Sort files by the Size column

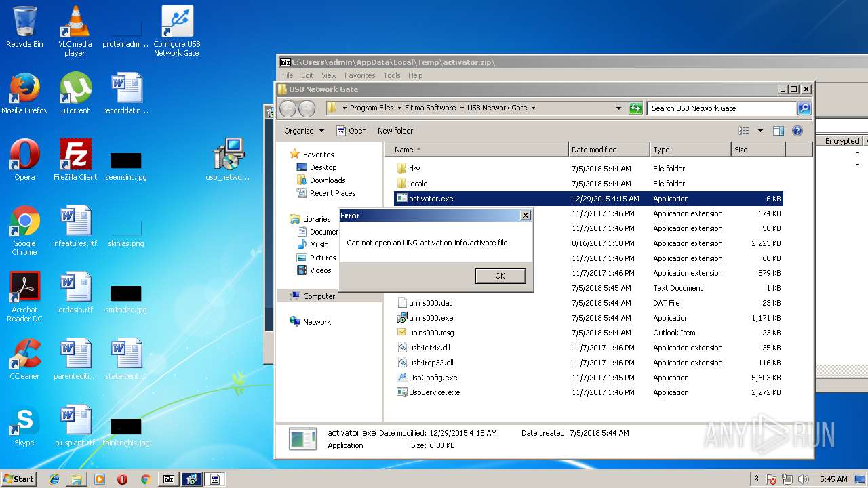[758, 150]
